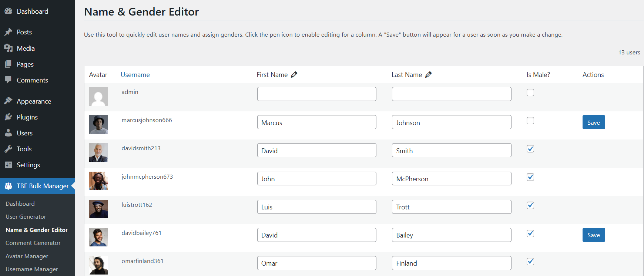Open the User Generator submenu item
Image resolution: width=644 pixels, height=276 pixels.
pyautogui.click(x=26, y=217)
